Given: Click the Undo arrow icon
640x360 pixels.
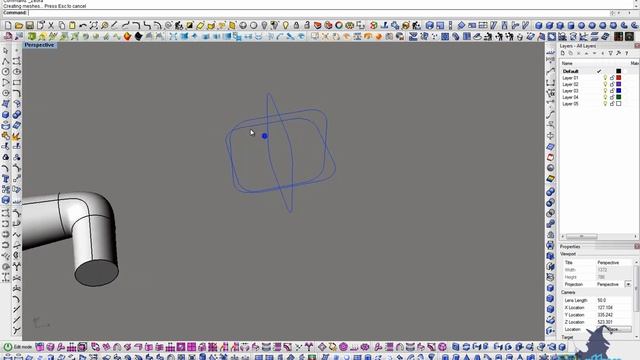Looking at the screenshot, I should (83, 25).
